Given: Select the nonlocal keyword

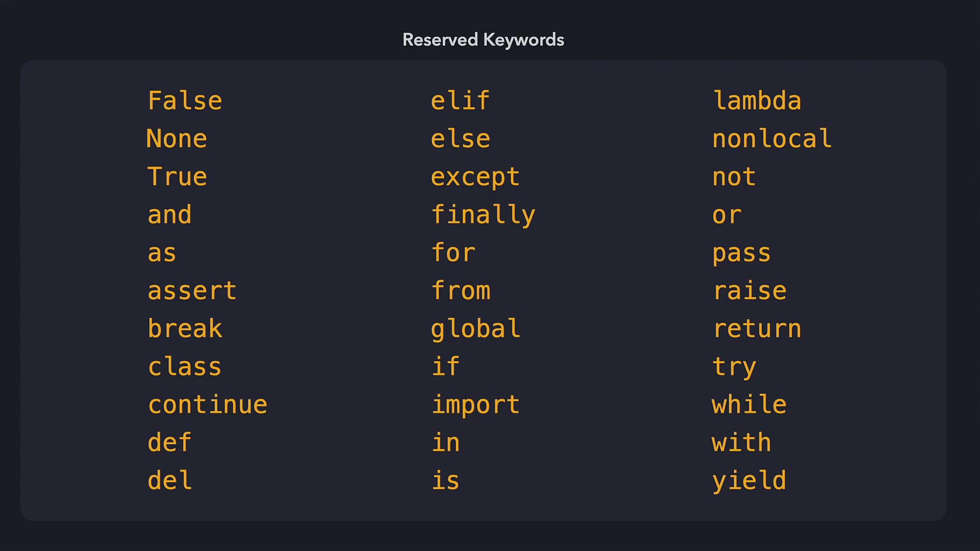Looking at the screenshot, I should (772, 139).
